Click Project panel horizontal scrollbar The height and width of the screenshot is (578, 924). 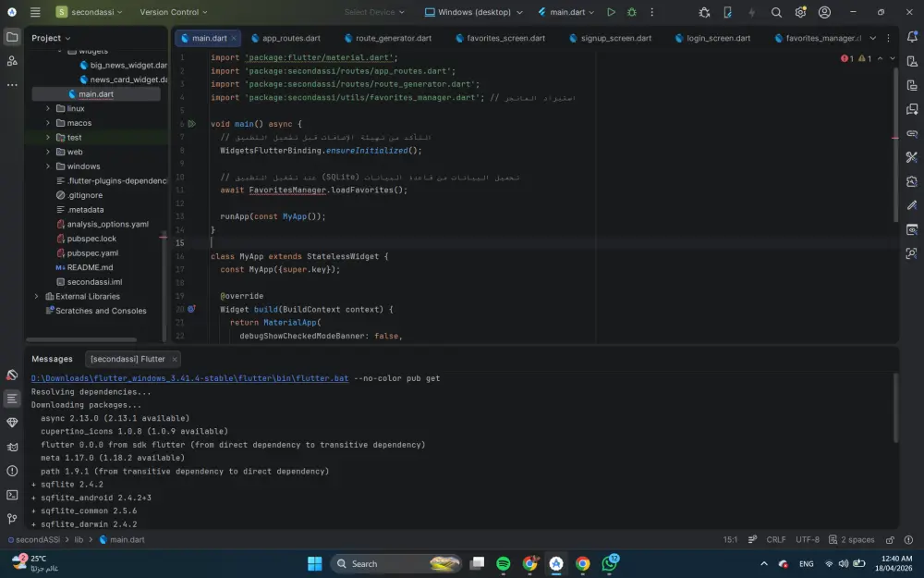[81, 339]
